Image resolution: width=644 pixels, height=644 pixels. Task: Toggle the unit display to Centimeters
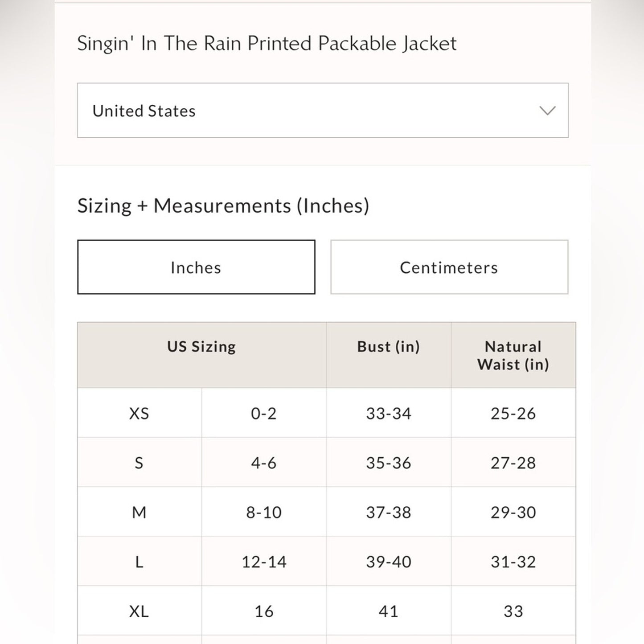point(449,267)
